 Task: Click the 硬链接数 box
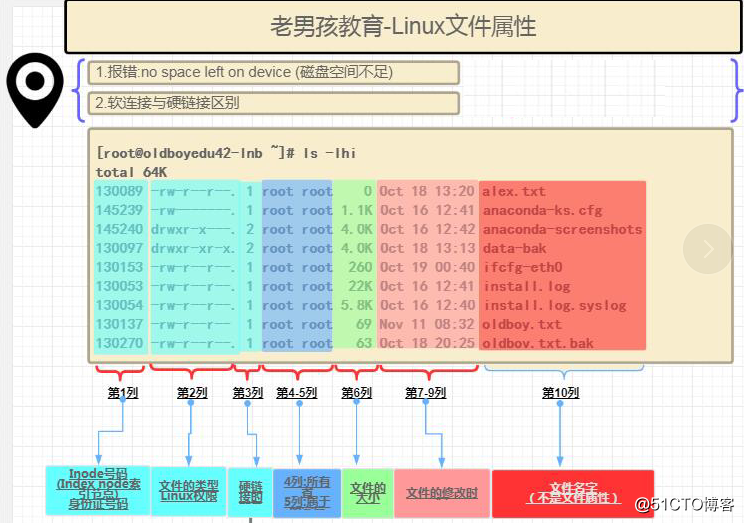(x=250, y=491)
